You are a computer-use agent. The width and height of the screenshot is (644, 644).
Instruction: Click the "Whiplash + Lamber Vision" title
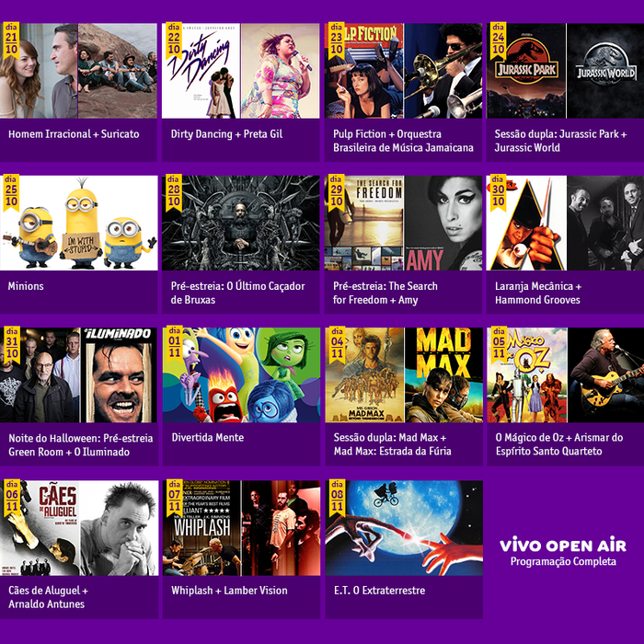(230, 591)
